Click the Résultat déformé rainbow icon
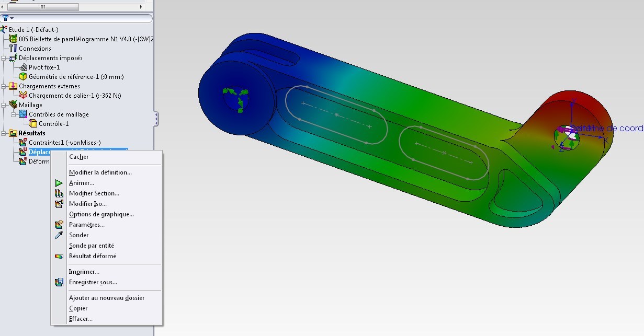Screen dimensions: 644x336 (59, 256)
